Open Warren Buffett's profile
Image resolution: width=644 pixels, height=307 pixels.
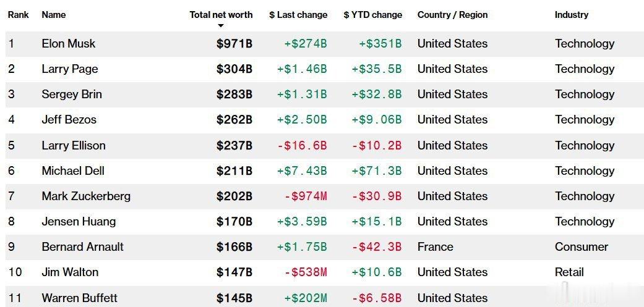79,298
